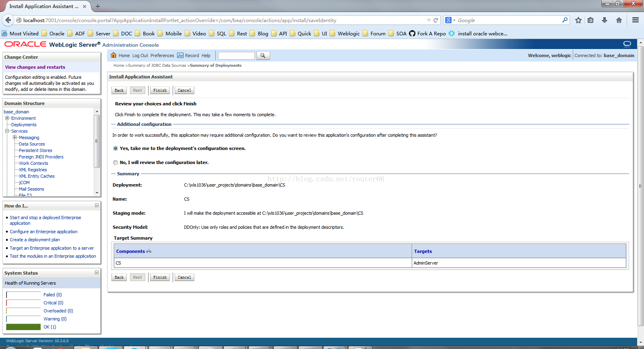Screen dimensions: 644x349
Task: Open Deployments in Domain Structure
Action: (x=24, y=125)
